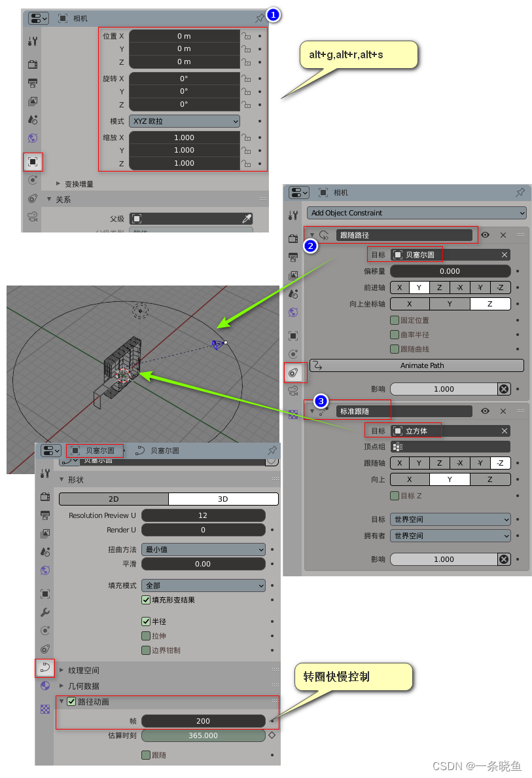Open the 扭曲方法 最小值 dropdown
The image size is (532, 778).
204,549
